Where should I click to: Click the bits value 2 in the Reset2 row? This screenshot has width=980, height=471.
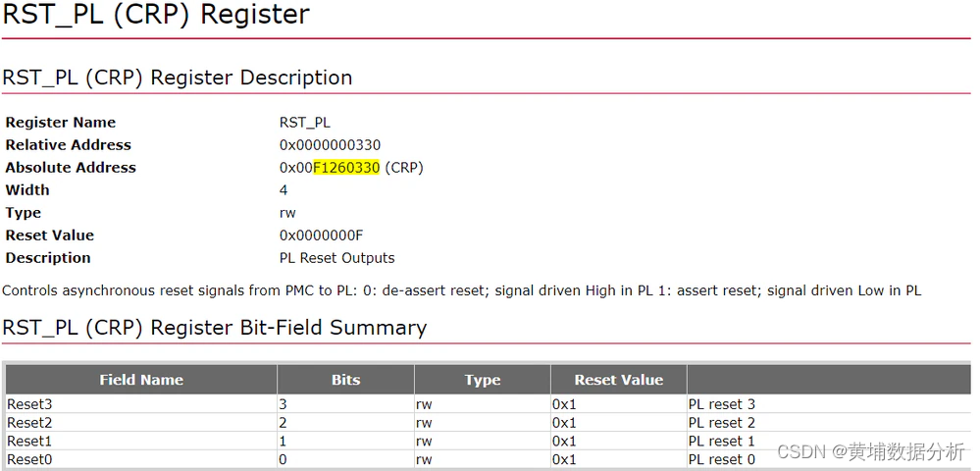pos(283,422)
